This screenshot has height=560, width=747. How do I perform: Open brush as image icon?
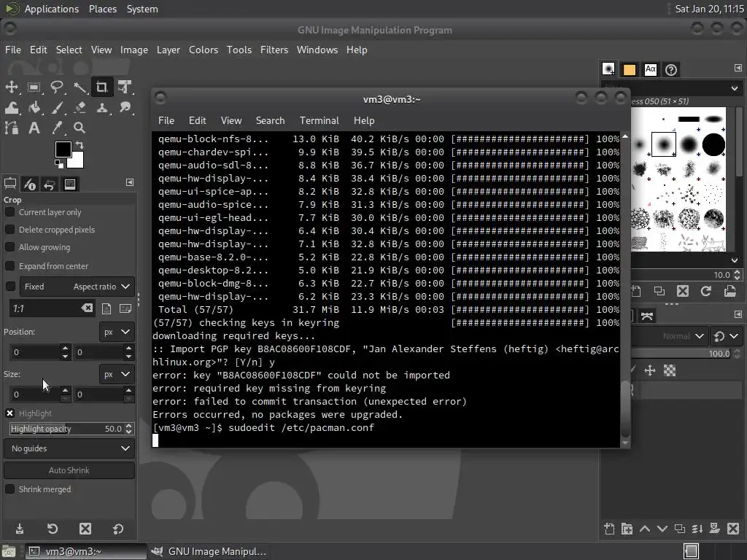point(729,291)
